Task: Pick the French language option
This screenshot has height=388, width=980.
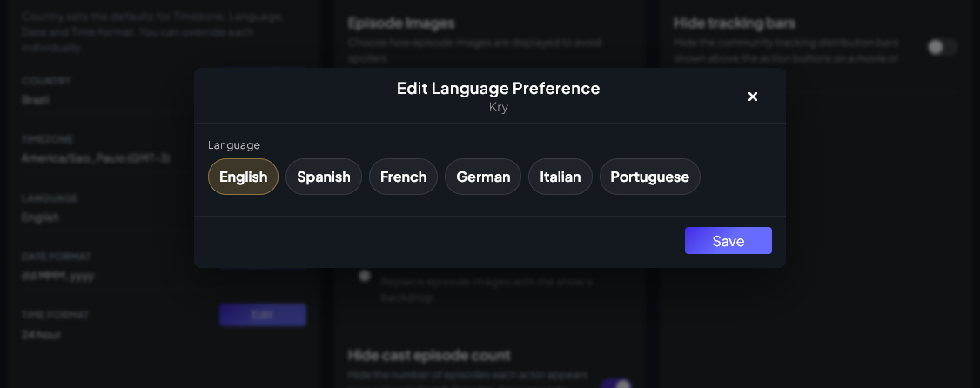Action: (x=403, y=177)
